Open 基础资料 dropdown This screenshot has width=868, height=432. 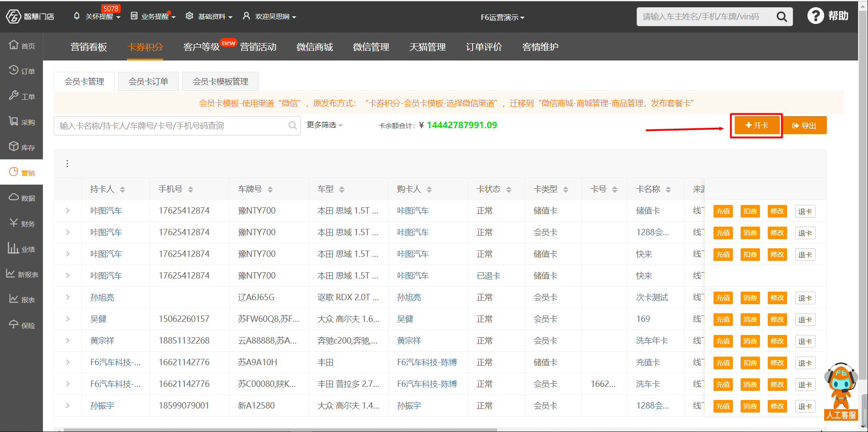pos(209,16)
